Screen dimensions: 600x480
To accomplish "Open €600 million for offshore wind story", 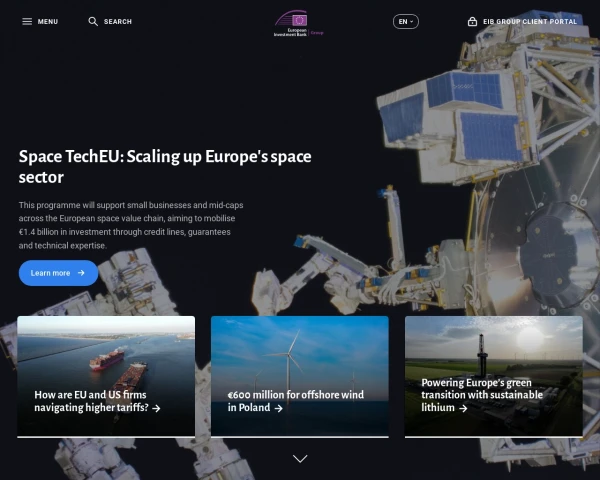I will (x=295, y=401).
